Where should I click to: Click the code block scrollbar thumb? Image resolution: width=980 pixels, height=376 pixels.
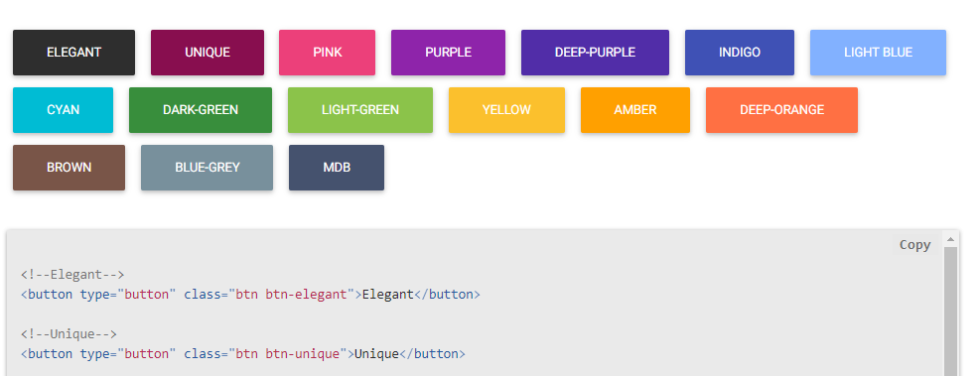[950, 312]
